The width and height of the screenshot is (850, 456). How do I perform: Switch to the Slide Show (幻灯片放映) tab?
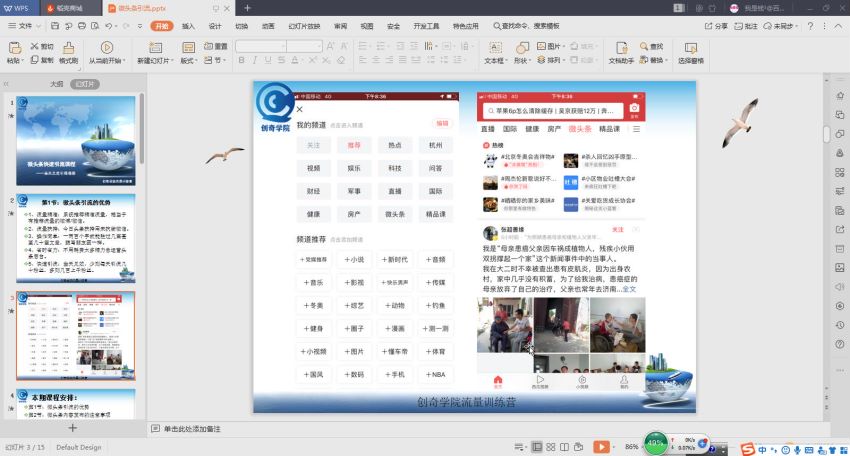click(x=304, y=25)
